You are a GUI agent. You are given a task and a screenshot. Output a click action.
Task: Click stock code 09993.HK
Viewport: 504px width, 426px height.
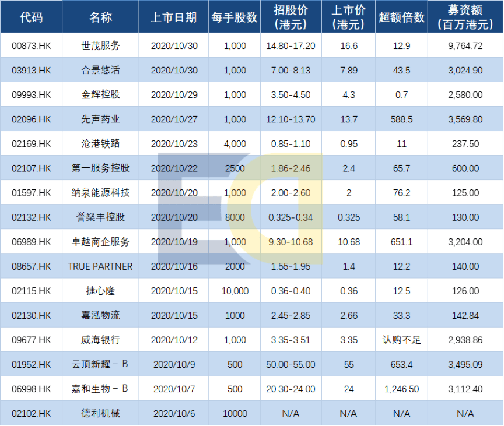click(31, 95)
